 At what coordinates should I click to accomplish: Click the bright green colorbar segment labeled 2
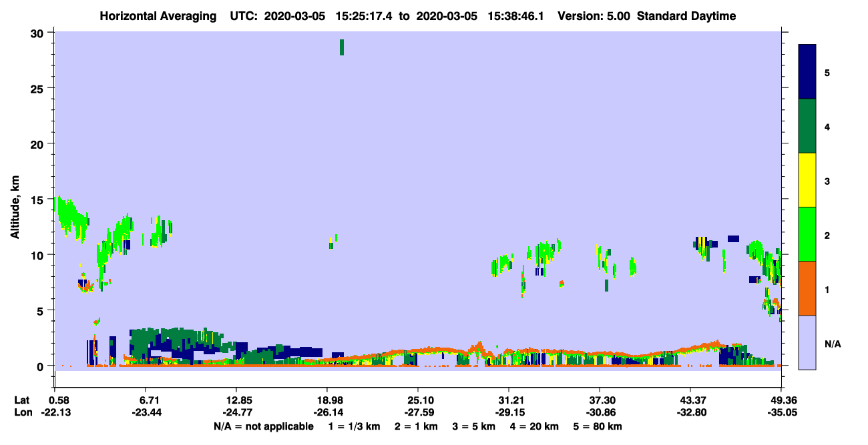click(x=807, y=234)
